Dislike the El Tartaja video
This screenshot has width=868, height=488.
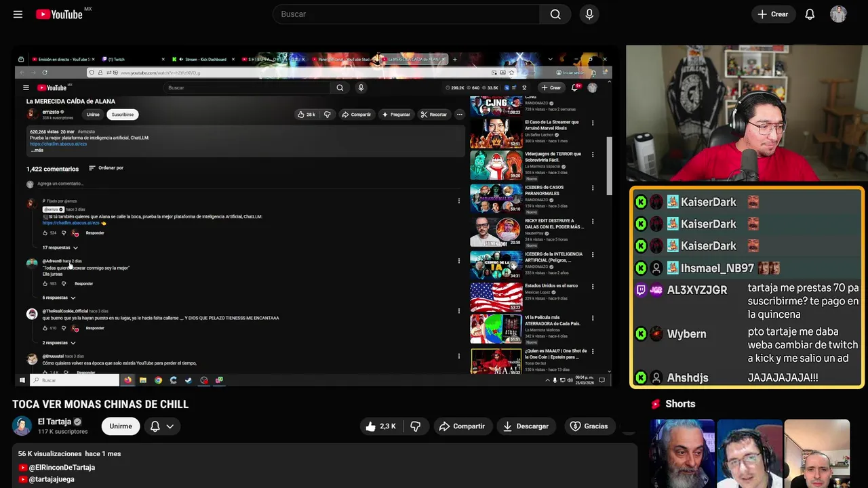(x=416, y=426)
